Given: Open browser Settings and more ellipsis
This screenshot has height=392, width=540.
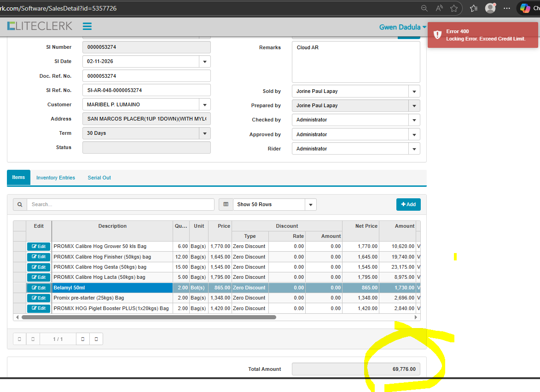Looking at the screenshot, I should click(506, 8).
